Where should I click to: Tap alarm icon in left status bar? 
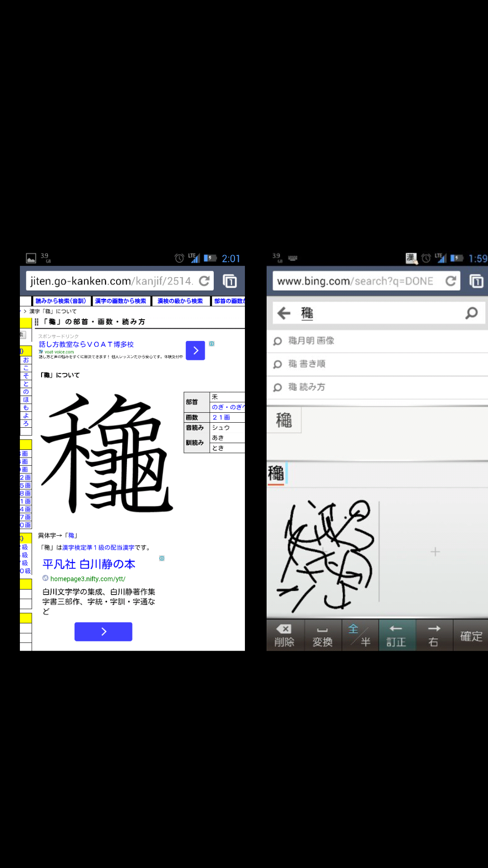(x=179, y=258)
